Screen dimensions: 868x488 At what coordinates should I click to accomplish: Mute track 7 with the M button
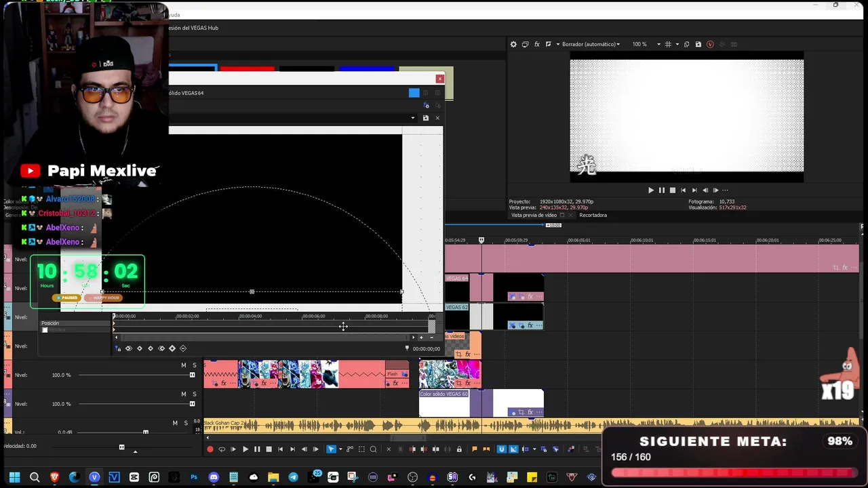tap(183, 365)
